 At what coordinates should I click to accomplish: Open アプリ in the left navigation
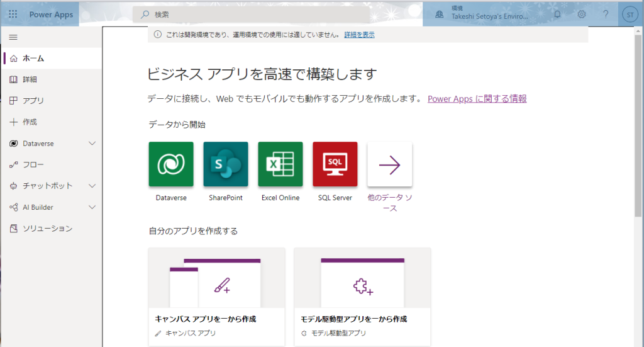click(52, 100)
